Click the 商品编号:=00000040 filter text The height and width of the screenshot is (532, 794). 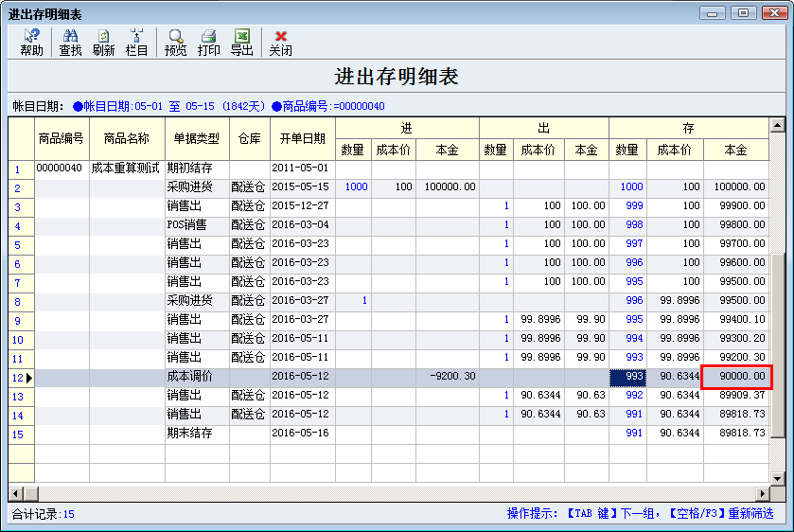[328, 106]
